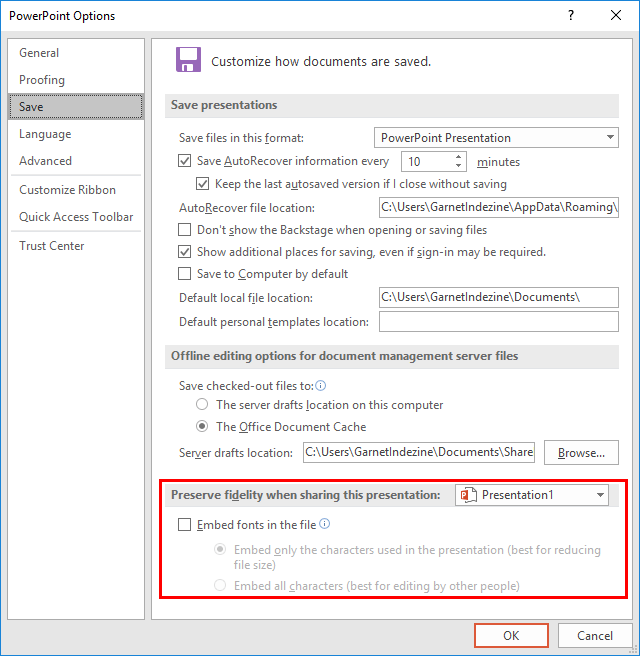Click the PowerPoint icon in Presentation1 dropdown
The image size is (640, 656).
click(468, 495)
